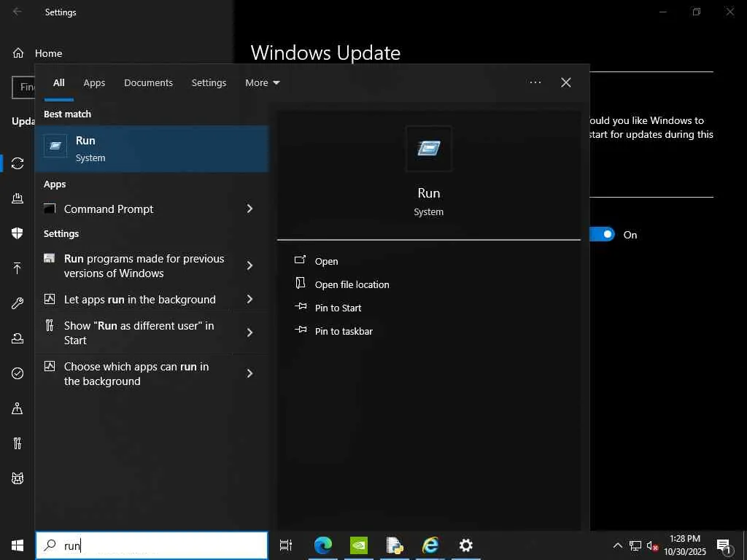Open the Windows Start button
Screen dimensions: 747x560
click(18, 545)
